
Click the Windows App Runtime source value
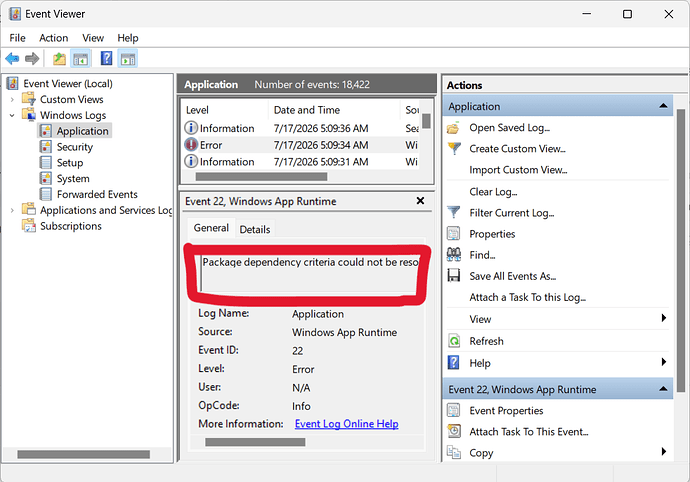[345, 332]
